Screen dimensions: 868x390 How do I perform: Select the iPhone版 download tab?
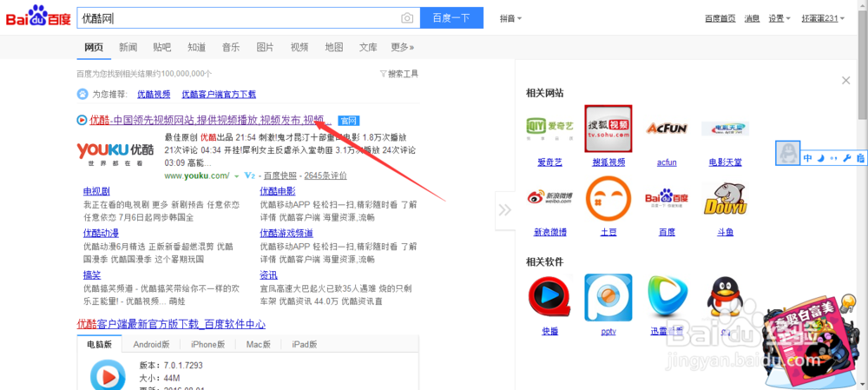click(208, 344)
